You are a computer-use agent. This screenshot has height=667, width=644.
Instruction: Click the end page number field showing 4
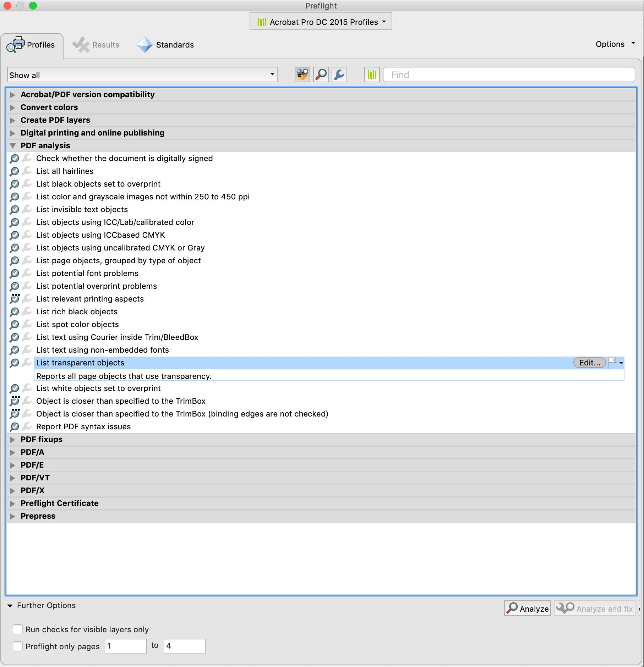(184, 646)
